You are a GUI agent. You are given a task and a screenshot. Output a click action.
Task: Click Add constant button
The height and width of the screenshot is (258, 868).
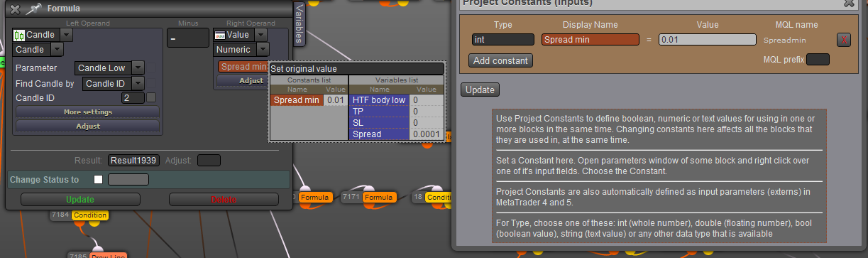(501, 60)
